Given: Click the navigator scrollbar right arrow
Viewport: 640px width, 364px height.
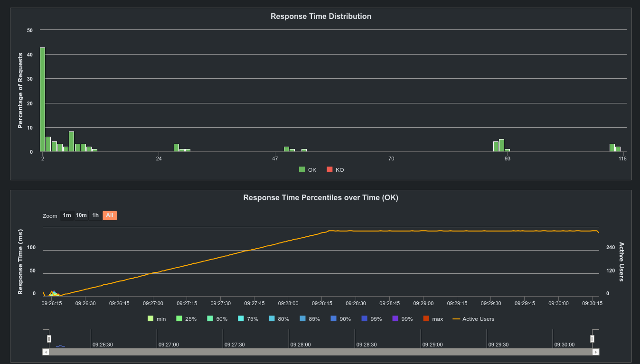Looking at the screenshot, I should click(596, 352).
